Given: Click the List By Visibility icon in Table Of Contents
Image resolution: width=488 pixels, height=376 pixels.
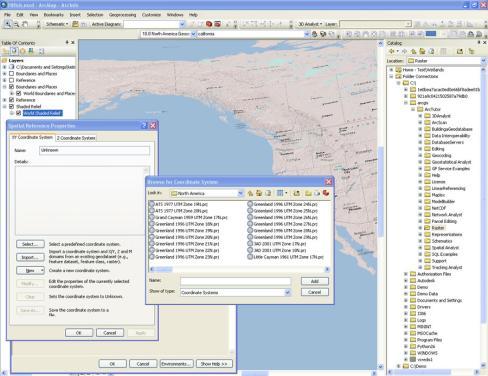Looking at the screenshot, I should pyautogui.click(x=22, y=51).
